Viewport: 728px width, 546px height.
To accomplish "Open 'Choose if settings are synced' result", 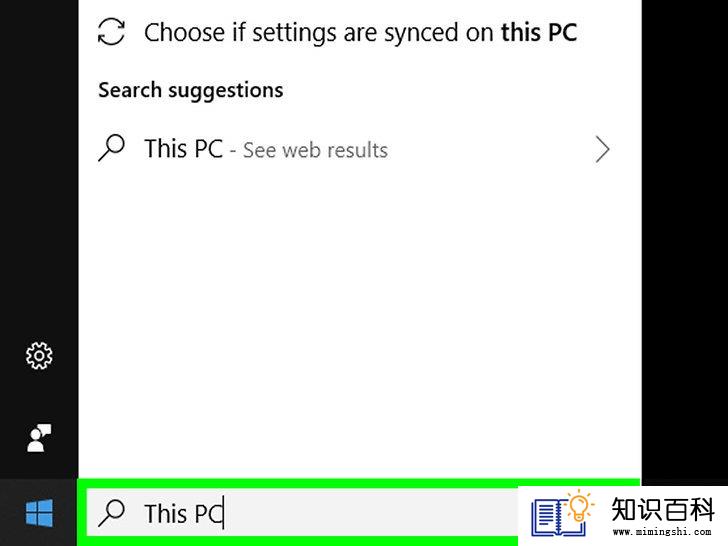I will coord(360,32).
